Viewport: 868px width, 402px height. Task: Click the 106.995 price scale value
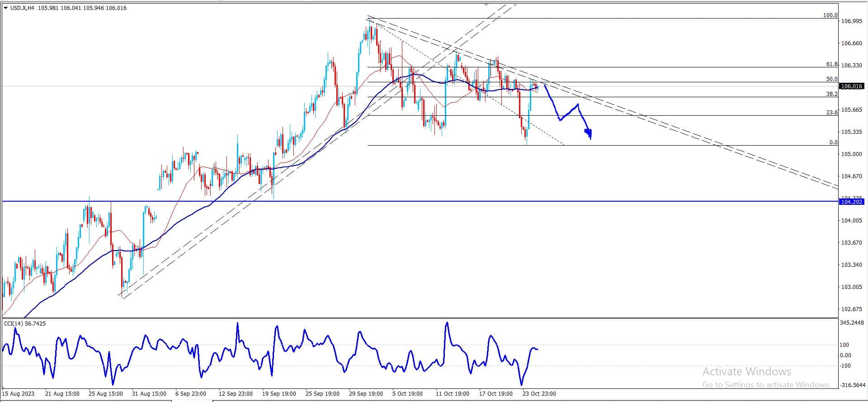(x=851, y=21)
